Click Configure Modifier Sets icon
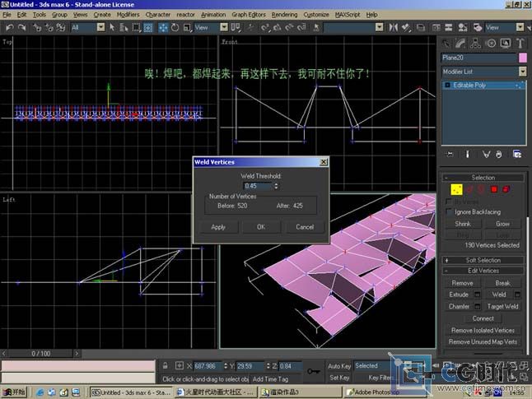Screen dimensions: 532x399 pos(517,155)
